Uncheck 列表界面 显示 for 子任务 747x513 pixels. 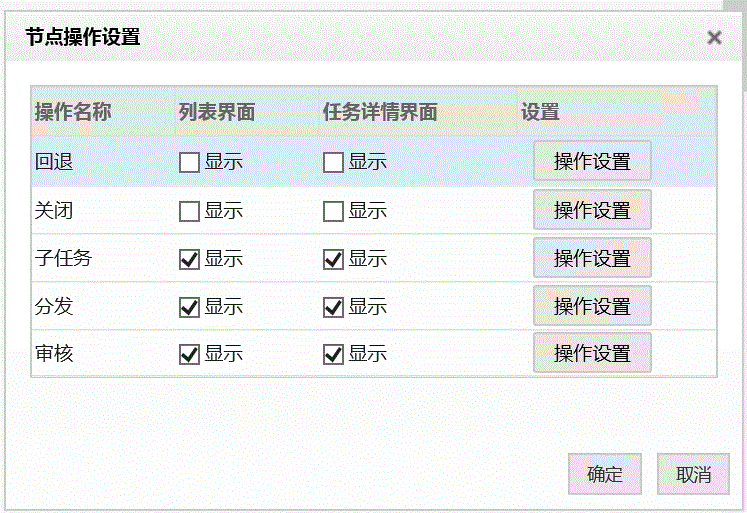[189, 260]
